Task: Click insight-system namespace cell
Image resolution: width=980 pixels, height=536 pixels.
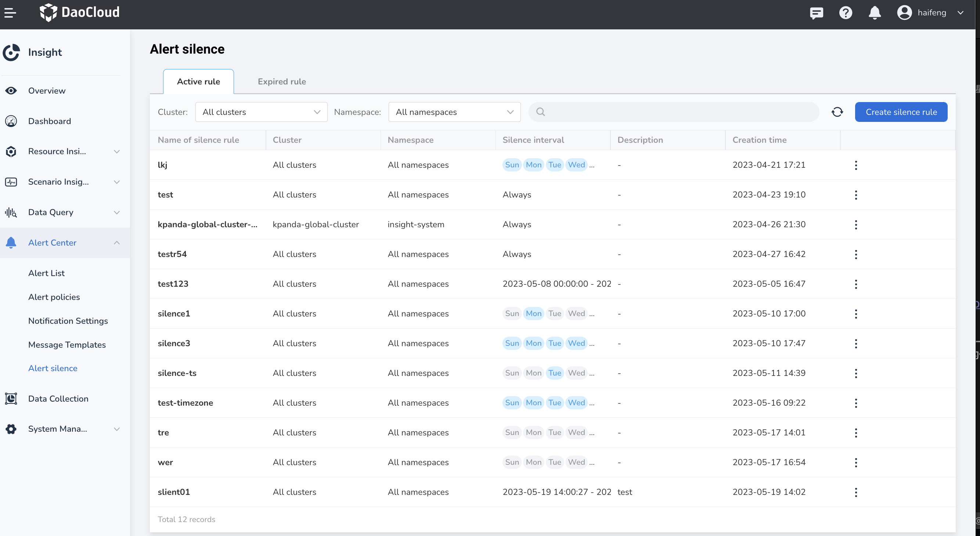Action: (416, 224)
